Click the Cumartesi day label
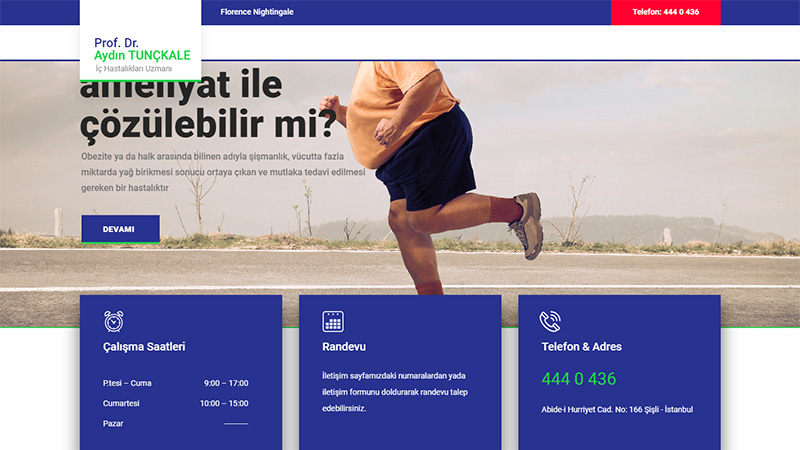The image size is (800, 450). pyautogui.click(x=121, y=403)
